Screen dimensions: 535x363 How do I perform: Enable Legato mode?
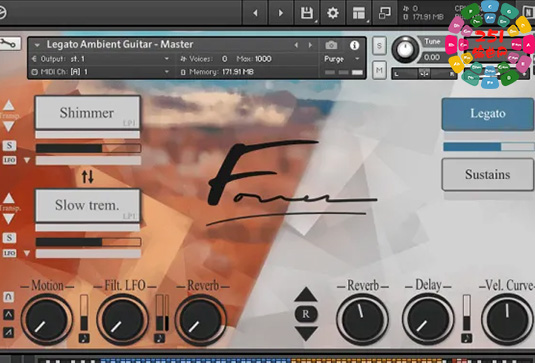click(488, 114)
